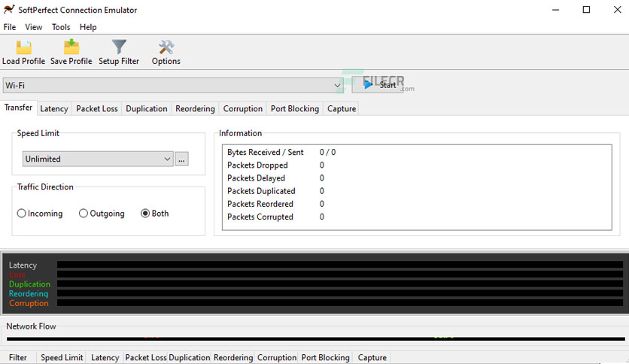Click the Latency graph bar
The height and width of the screenshot is (364, 629).
click(x=340, y=265)
